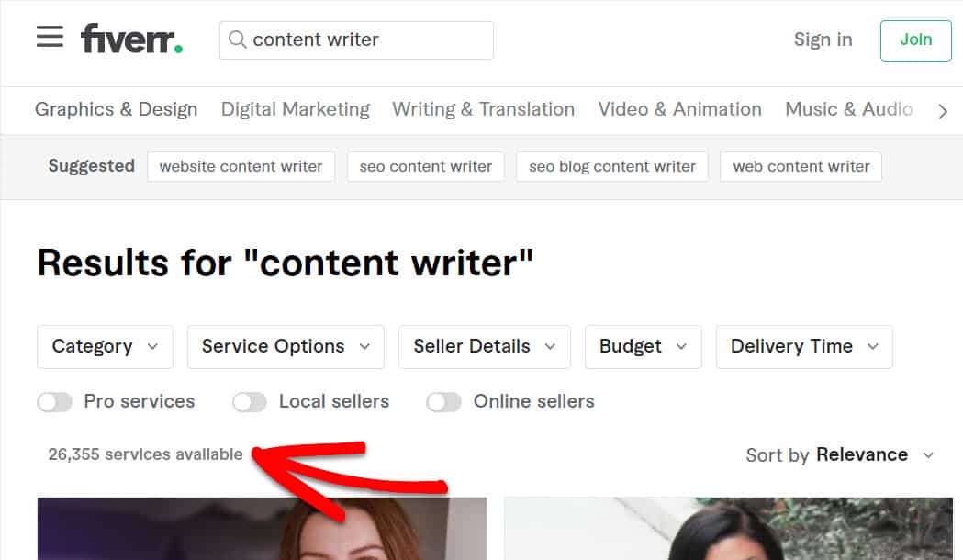
Task: Toggle Pro services switch
Action: (55, 402)
